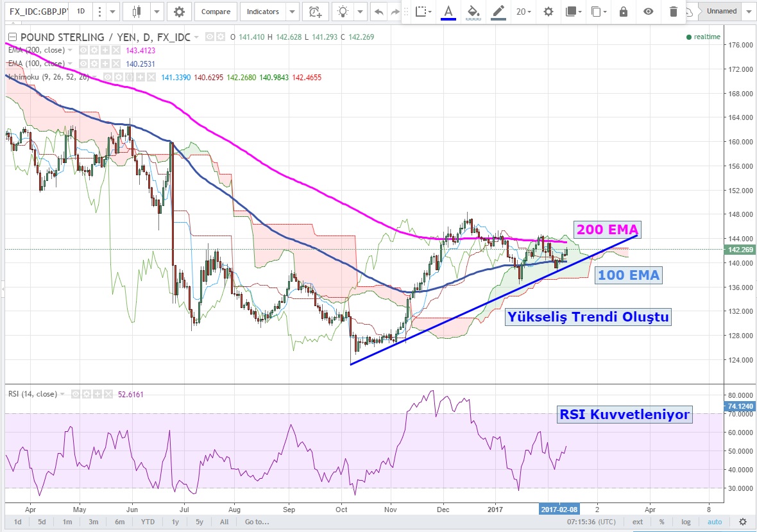Select the YTD time range
Screen dimensions: 757x532
click(x=148, y=522)
